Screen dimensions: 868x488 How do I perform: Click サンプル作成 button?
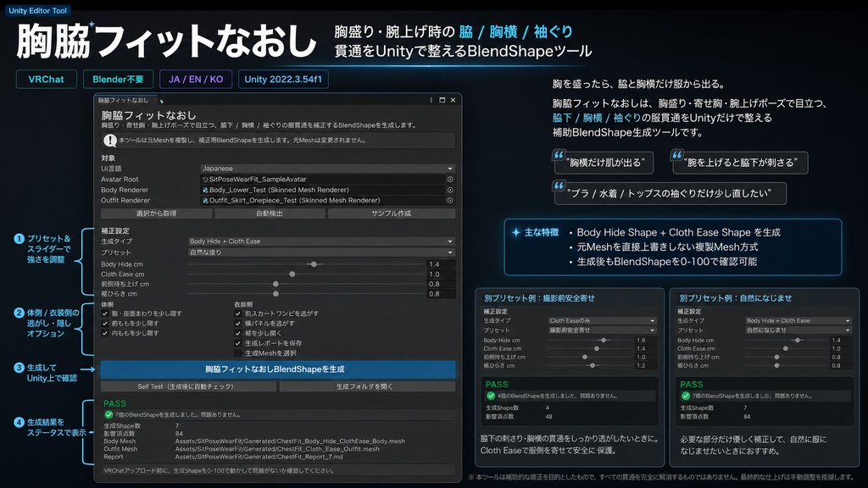click(x=392, y=213)
